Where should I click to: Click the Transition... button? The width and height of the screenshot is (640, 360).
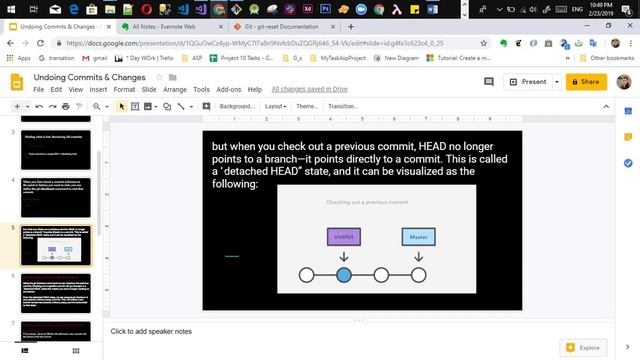tap(343, 106)
